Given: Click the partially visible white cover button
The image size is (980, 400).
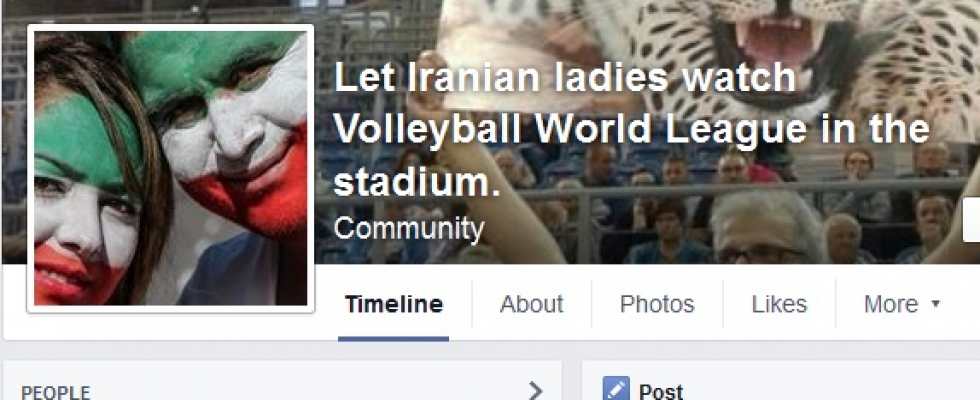Looking at the screenshot, I should click(971, 219).
